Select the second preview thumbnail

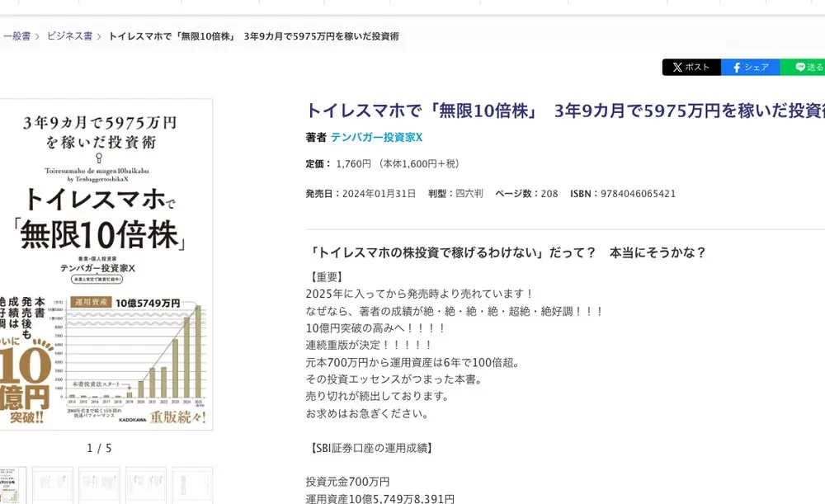(x=53, y=485)
